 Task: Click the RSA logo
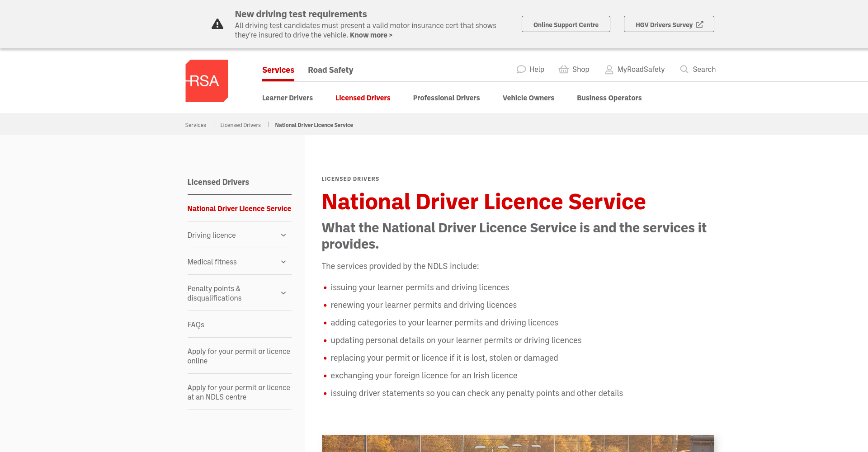[x=207, y=81]
